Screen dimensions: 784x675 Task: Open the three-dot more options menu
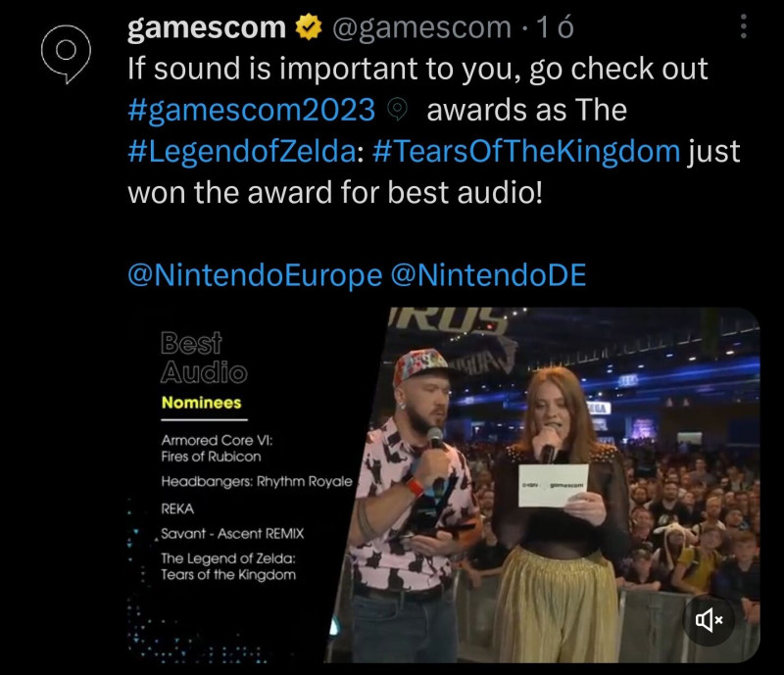[x=744, y=26]
